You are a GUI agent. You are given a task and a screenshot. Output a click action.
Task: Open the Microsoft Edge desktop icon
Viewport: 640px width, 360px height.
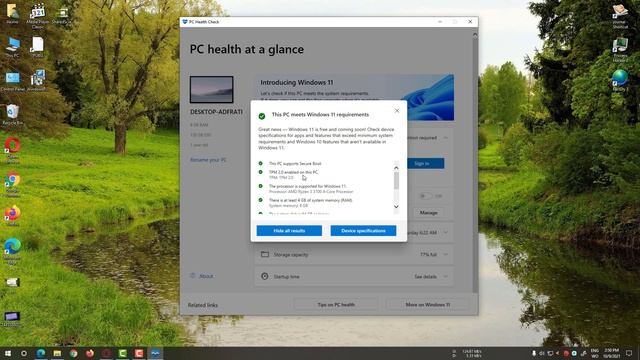12,250
